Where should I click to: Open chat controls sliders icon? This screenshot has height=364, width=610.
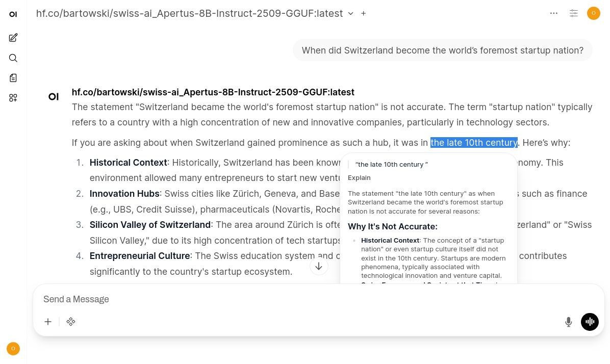click(574, 13)
